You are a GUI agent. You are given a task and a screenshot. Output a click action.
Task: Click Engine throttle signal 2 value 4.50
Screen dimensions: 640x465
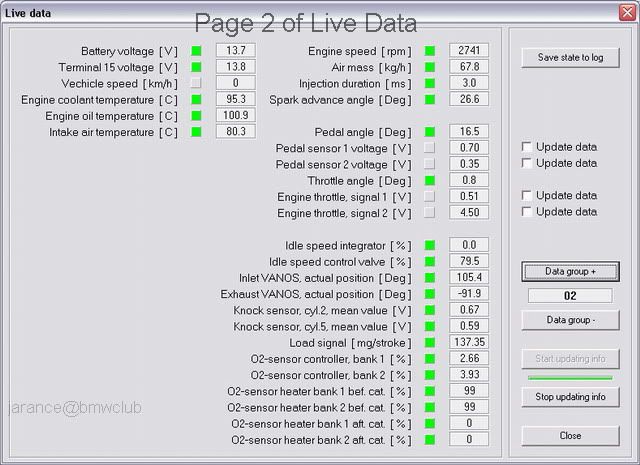[x=469, y=212]
